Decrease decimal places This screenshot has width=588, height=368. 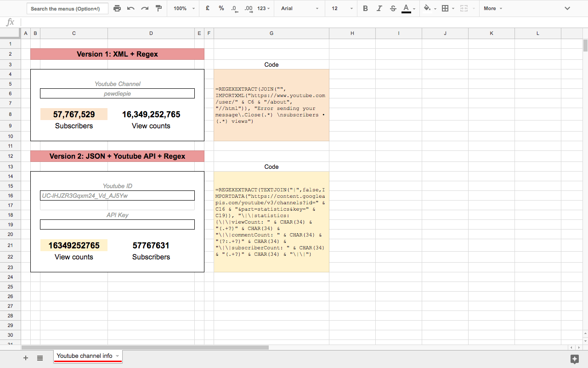click(x=233, y=8)
